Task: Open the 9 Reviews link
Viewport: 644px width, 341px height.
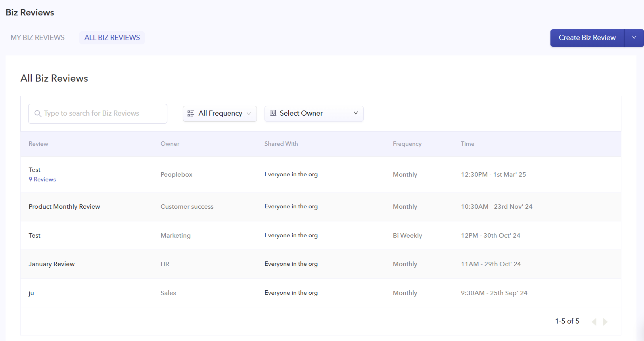Action: [42, 179]
